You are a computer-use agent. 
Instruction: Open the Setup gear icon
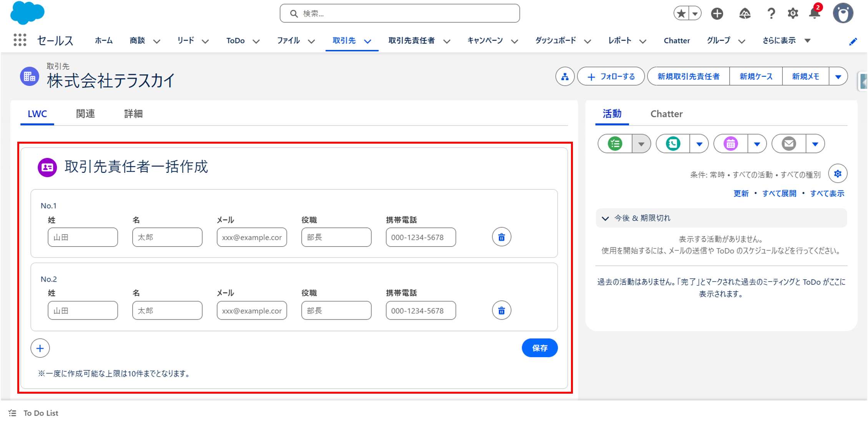coord(793,14)
